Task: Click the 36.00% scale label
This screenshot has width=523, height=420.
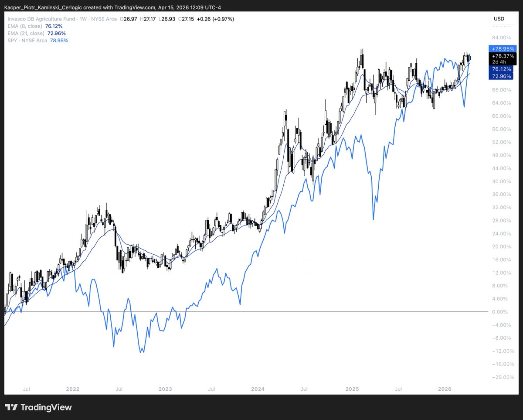Action: click(501, 195)
